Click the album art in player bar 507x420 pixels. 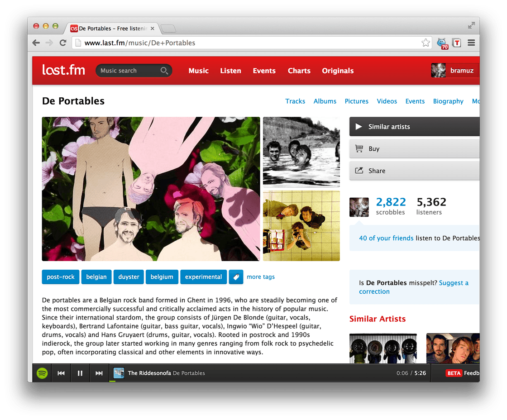[x=119, y=373]
